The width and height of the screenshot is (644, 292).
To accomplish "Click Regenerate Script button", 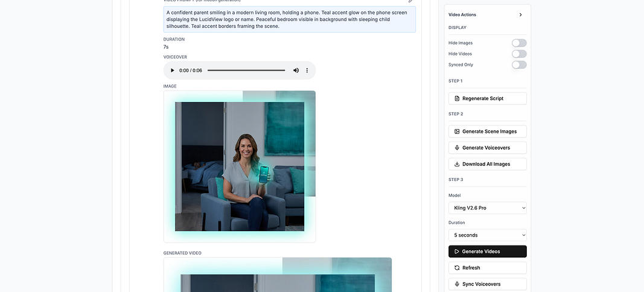I will tap(488, 98).
